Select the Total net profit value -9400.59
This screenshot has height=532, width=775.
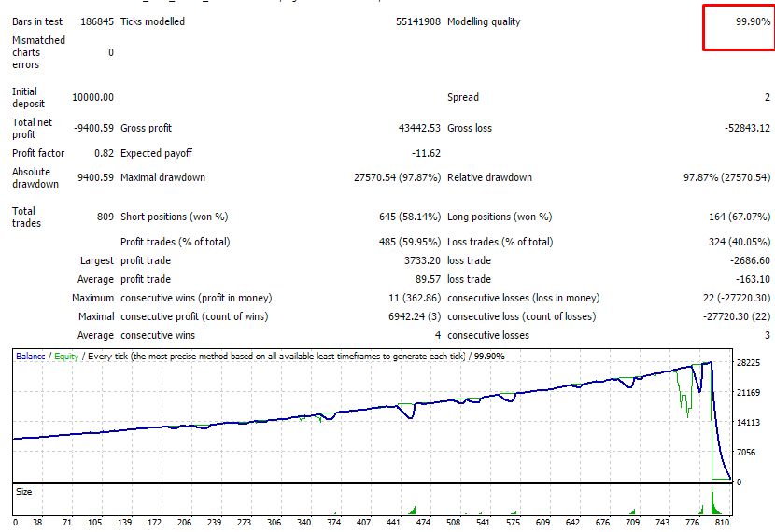click(92, 128)
